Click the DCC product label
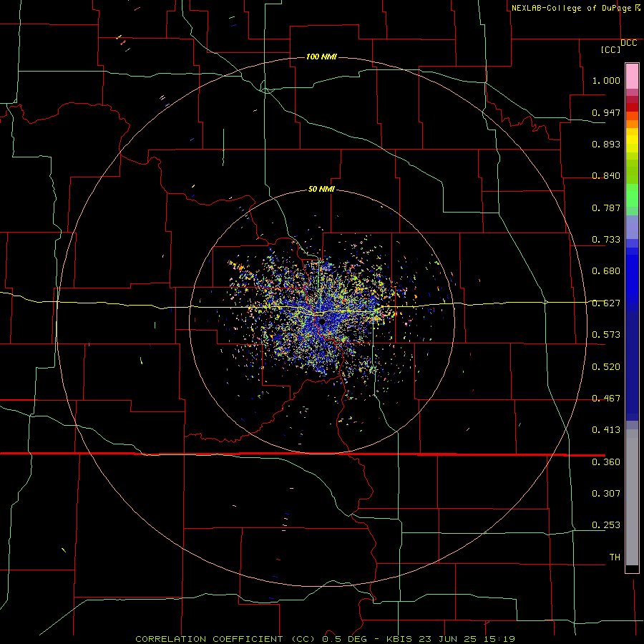This screenshot has height=644, width=644. click(x=628, y=43)
